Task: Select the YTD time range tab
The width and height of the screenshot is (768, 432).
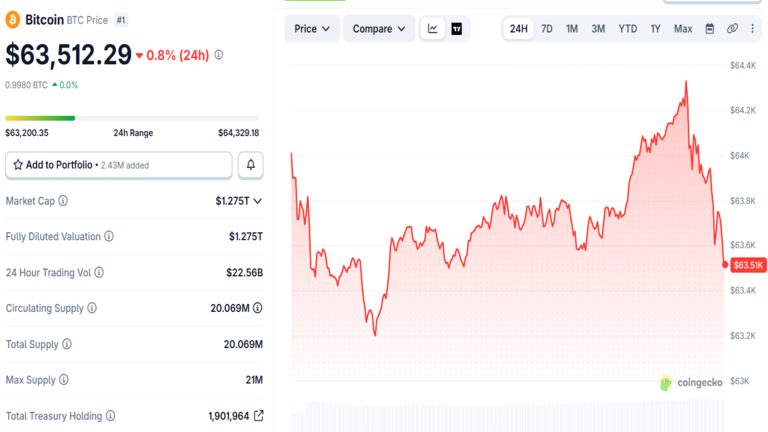Action: click(628, 29)
